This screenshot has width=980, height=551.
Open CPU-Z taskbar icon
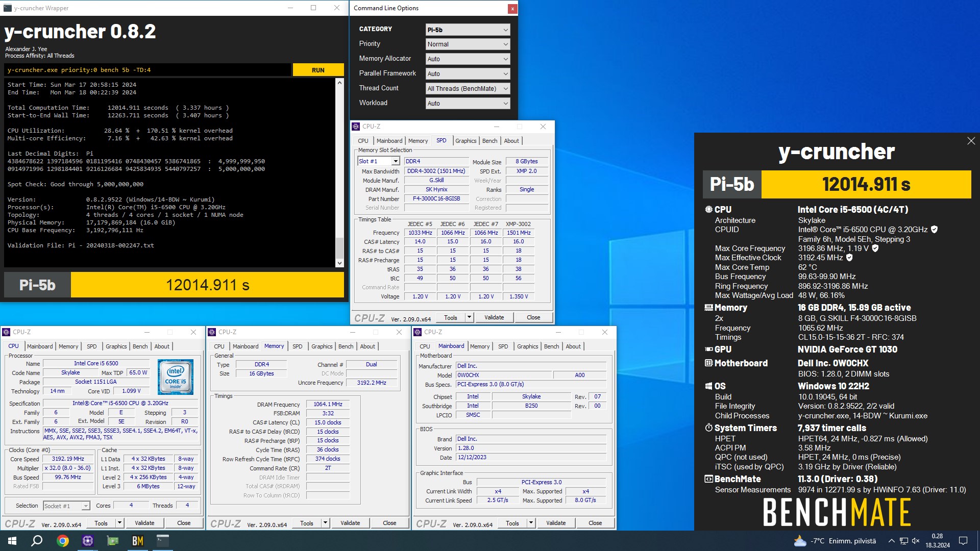point(88,541)
